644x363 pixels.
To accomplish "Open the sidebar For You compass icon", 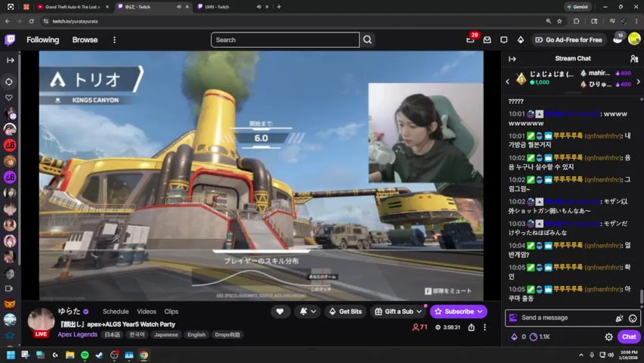I will click(x=9, y=82).
